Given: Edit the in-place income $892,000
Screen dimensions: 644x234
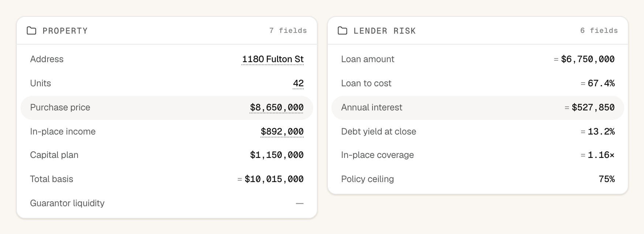Looking at the screenshot, I should [x=282, y=132].
